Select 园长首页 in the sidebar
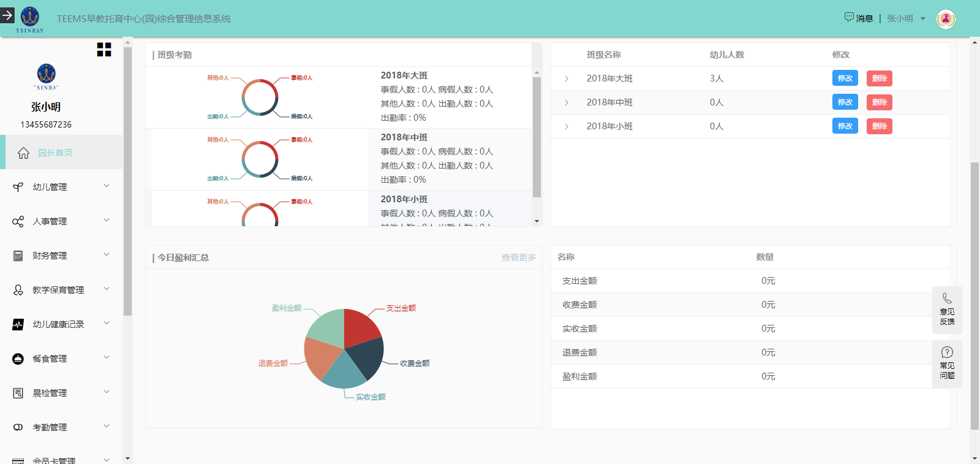The image size is (980, 464). pyautogui.click(x=61, y=152)
